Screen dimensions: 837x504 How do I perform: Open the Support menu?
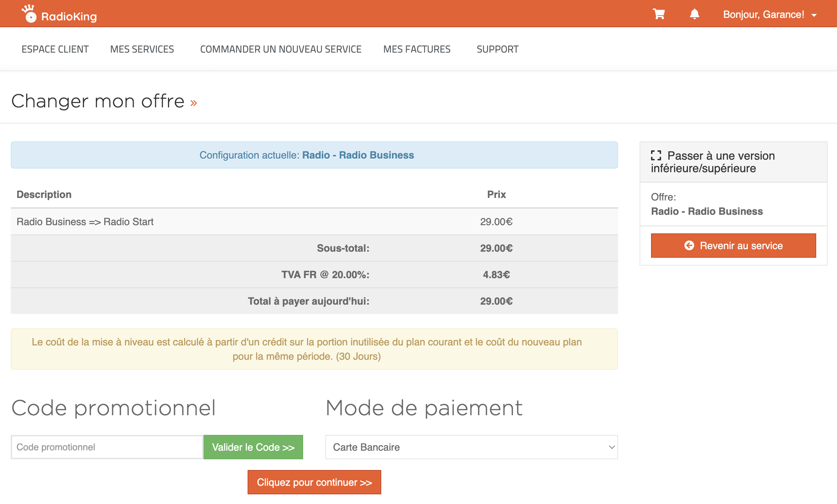click(x=497, y=49)
